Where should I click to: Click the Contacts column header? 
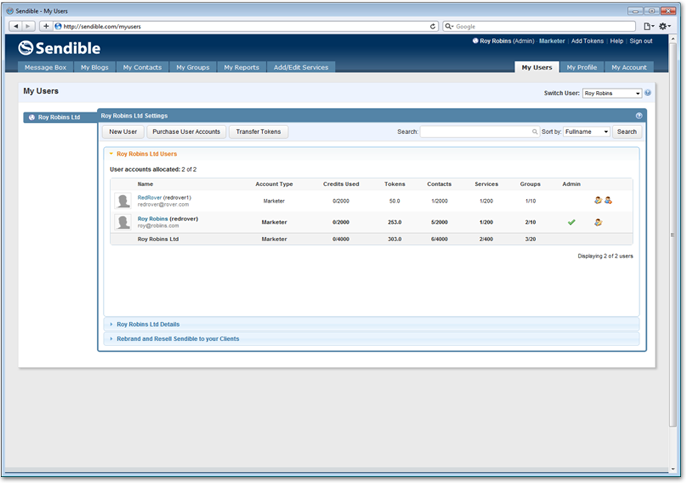[439, 184]
